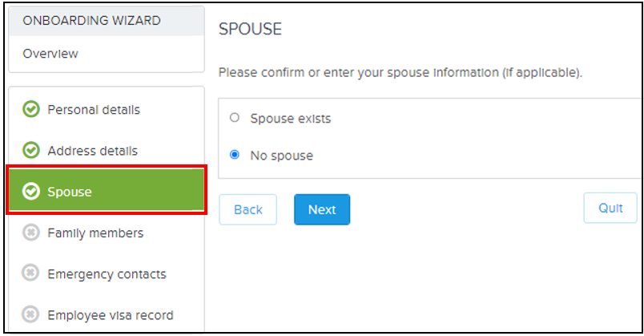
Task: Quit the onboarding wizard
Action: click(610, 208)
